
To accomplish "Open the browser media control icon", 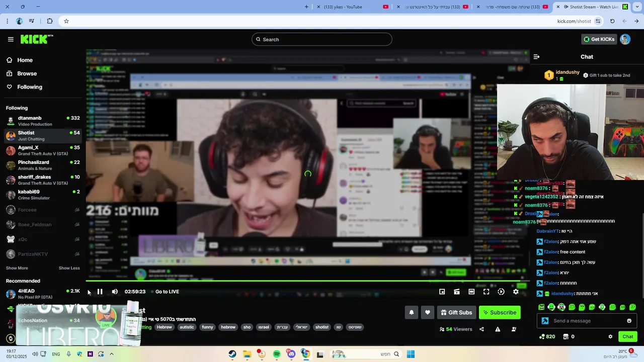I will pyautogui.click(x=32, y=21).
